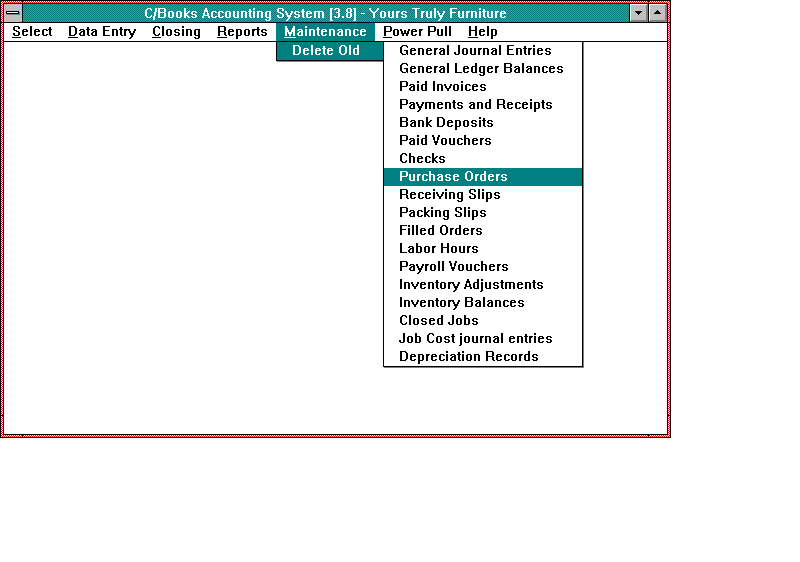Open the window system control menu box

tap(13, 13)
